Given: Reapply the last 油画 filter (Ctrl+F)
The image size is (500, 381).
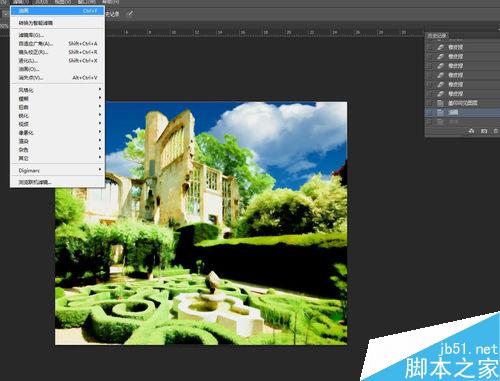Looking at the screenshot, I should [57, 11].
